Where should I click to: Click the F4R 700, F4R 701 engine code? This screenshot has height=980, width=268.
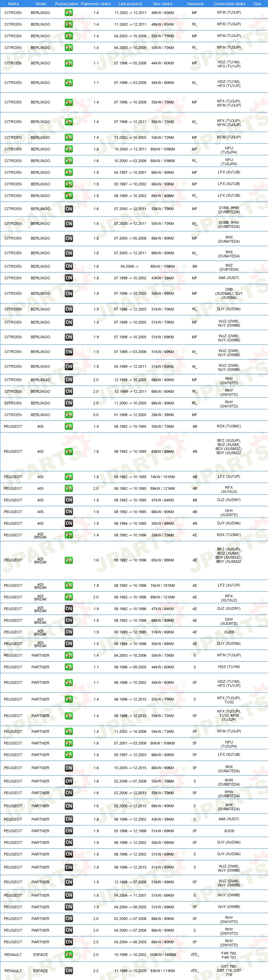[229, 955]
